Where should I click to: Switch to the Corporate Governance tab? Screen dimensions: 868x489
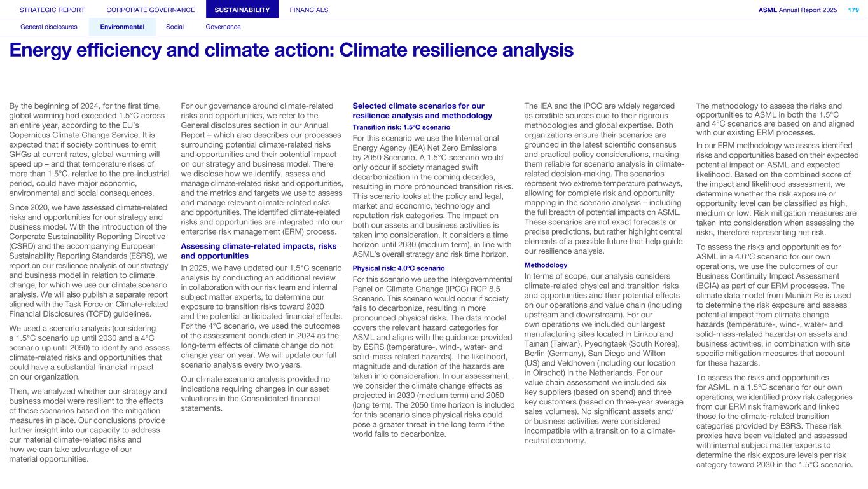(x=151, y=10)
